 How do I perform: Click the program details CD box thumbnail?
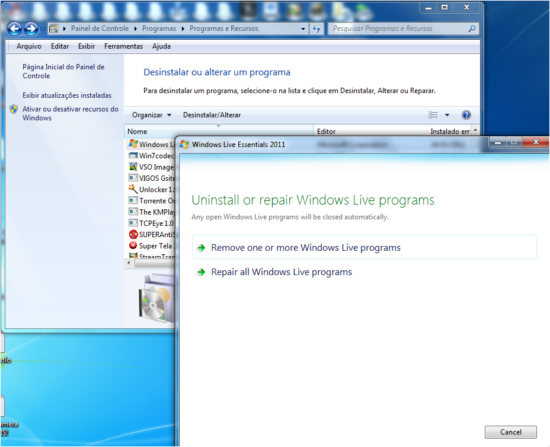point(156,298)
